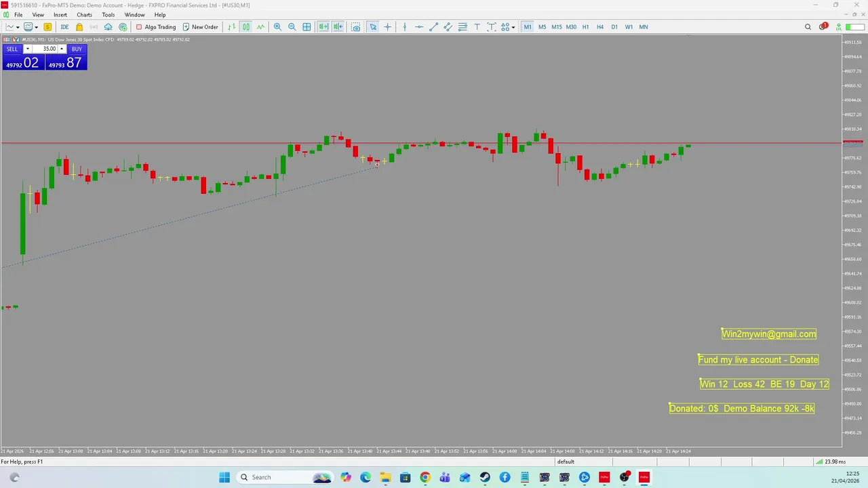This screenshot has height=488, width=868.
Task: Open the cloud VPS hosting icon
Action: pyautogui.click(x=108, y=27)
